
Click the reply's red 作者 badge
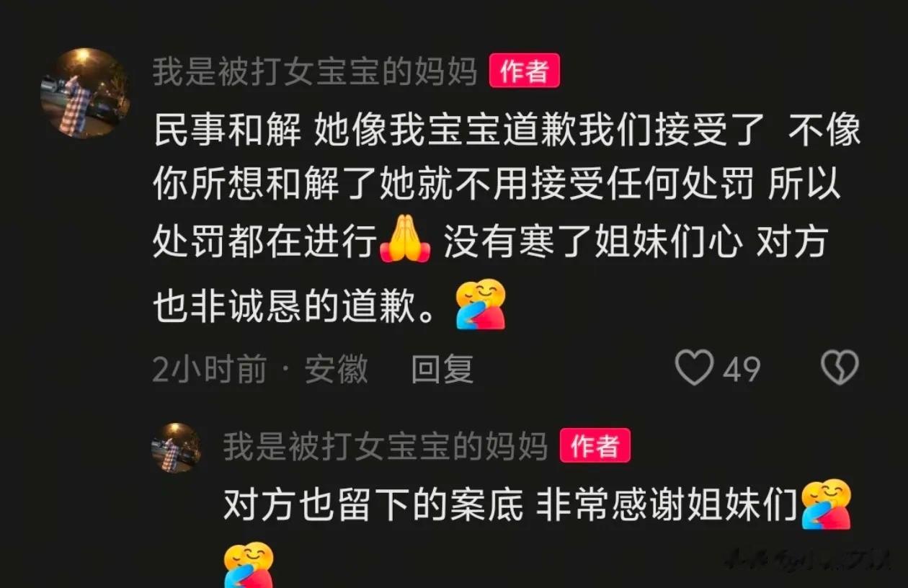595,447
